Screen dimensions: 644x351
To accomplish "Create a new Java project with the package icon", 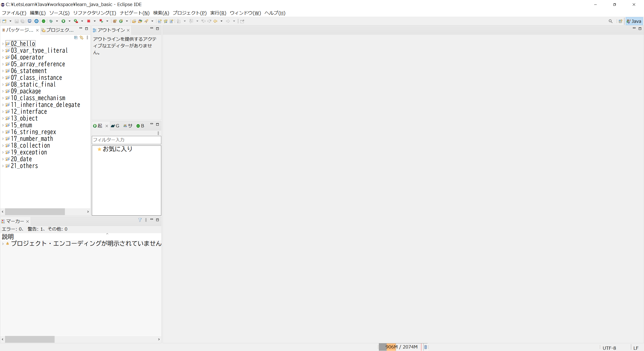I will (114, 21).
